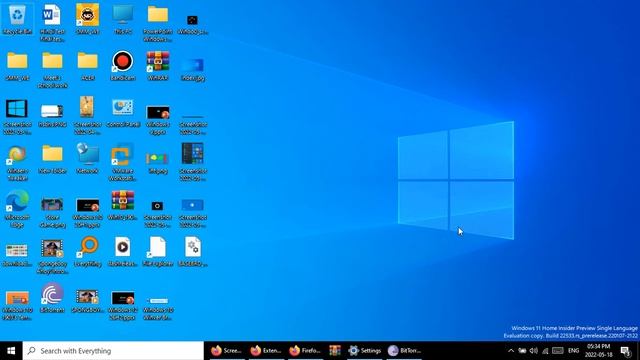The width and height of the screenshot is (640, 360).
Task: Select the BitTorrent desktop shortcut icon
Action: click(52, 298)
